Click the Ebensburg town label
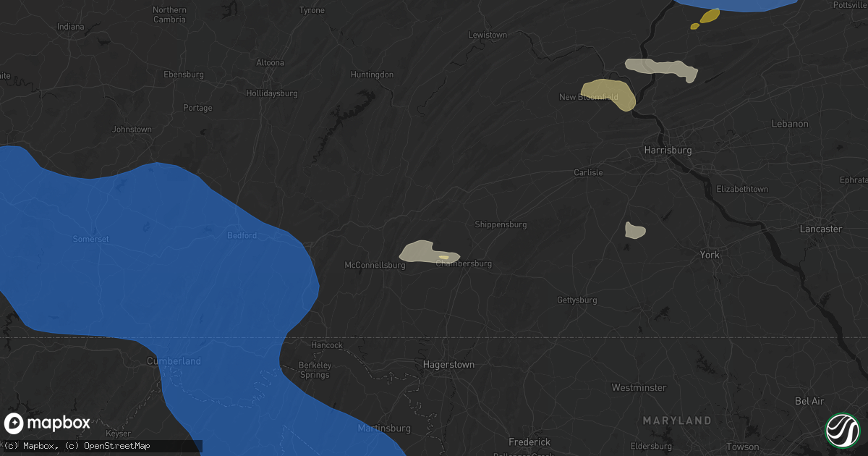The image size is (868, 456). click(184, 75)
